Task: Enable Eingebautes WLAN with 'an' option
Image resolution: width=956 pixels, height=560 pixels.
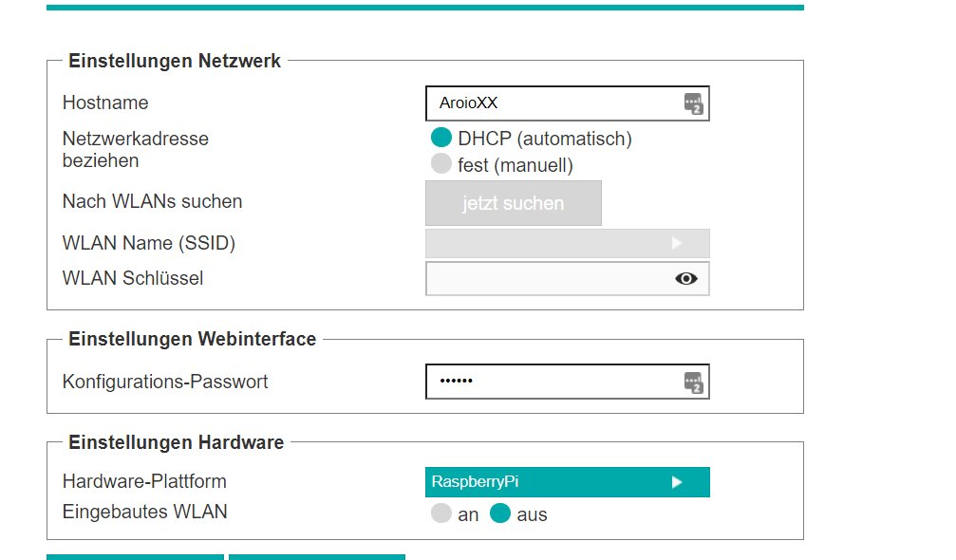Action: tap(441, 514)
